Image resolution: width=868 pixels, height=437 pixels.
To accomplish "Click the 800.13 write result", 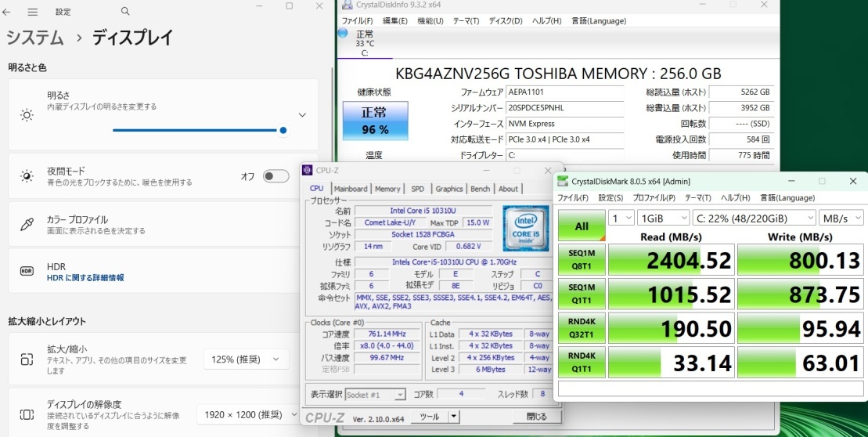I will tap(801, 259).
